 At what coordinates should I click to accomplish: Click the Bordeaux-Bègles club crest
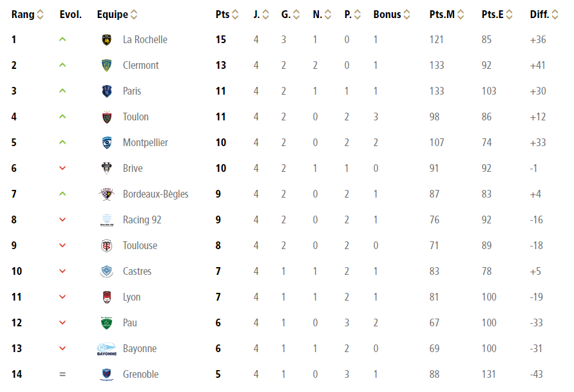(x=107, y=194)
